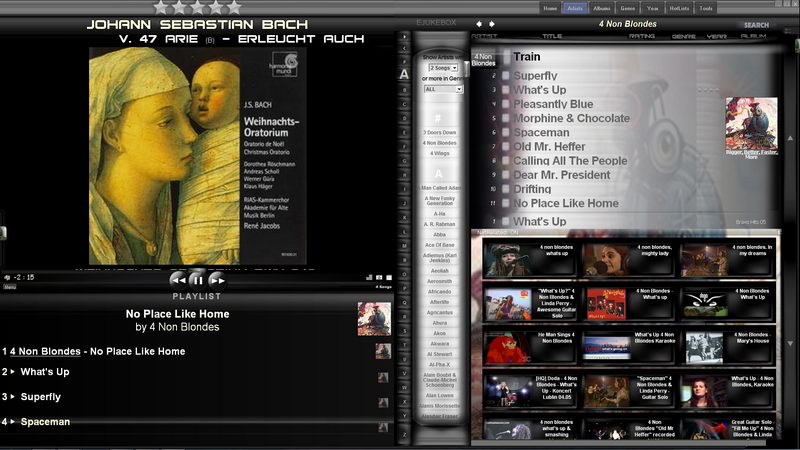This screenshot has width=800, height=450.
Task: Open video '4 non blondes, mighty lady'
Action: (629, 260)
